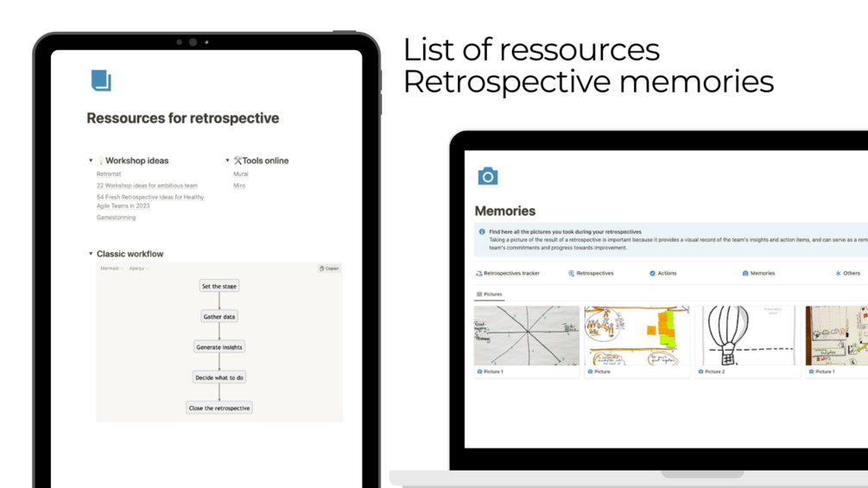Open the sticky notes Picture thumbnail
The height and width of the screenshot is (488, 868).
637,335
